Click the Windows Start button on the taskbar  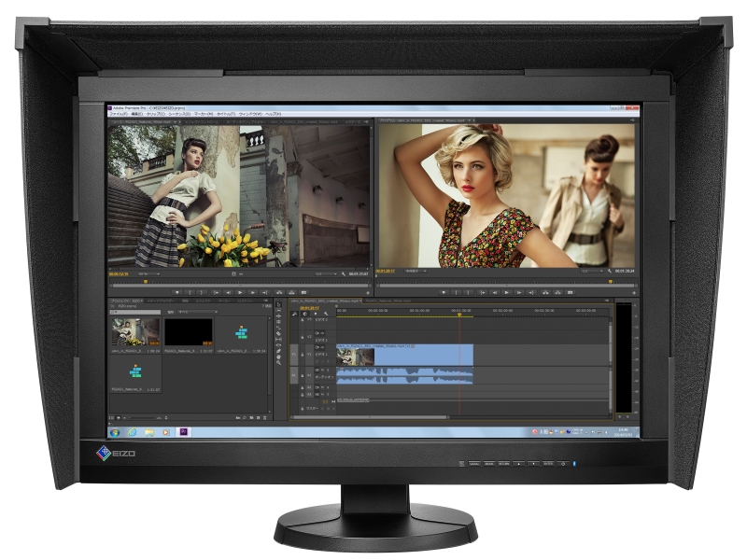pos(114,432)
